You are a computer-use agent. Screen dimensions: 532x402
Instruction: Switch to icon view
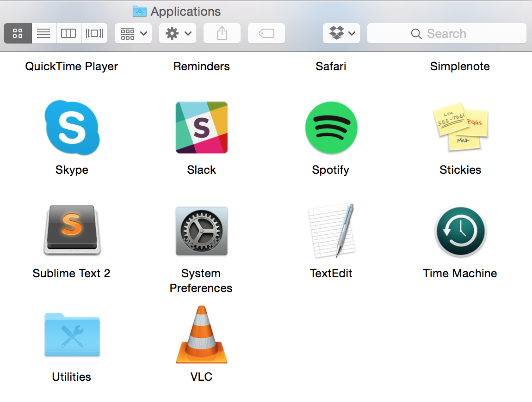click(18, 33)
